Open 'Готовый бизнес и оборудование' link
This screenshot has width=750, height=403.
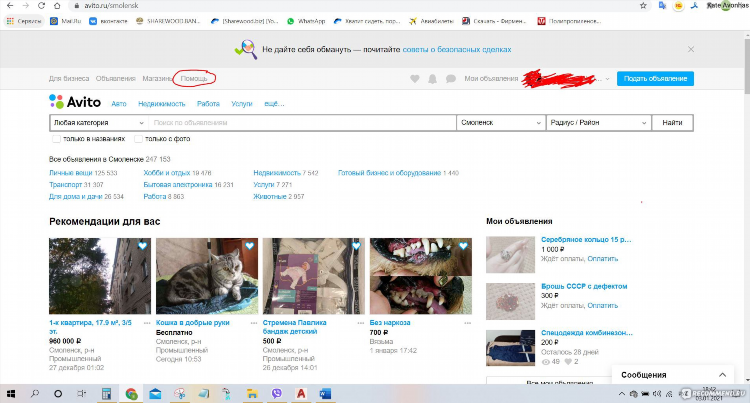coord(389,173)
